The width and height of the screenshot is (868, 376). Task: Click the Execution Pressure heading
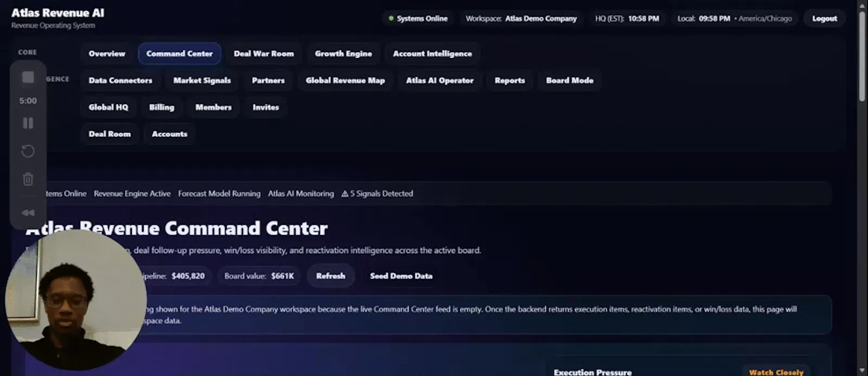coord(592,372)
